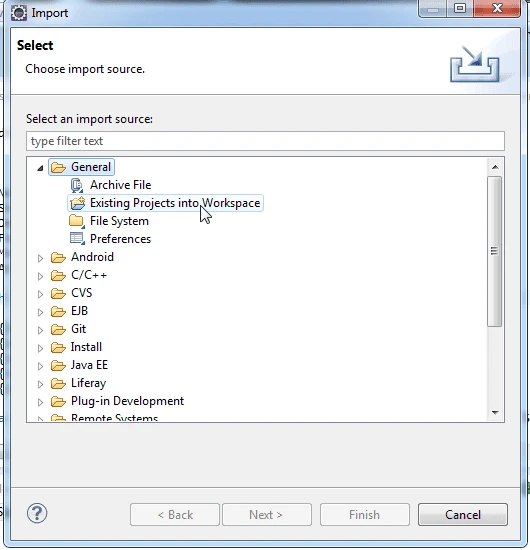The image size is (530, 550).
Task: Collapse the General category
Action: (x=40, y=168)
